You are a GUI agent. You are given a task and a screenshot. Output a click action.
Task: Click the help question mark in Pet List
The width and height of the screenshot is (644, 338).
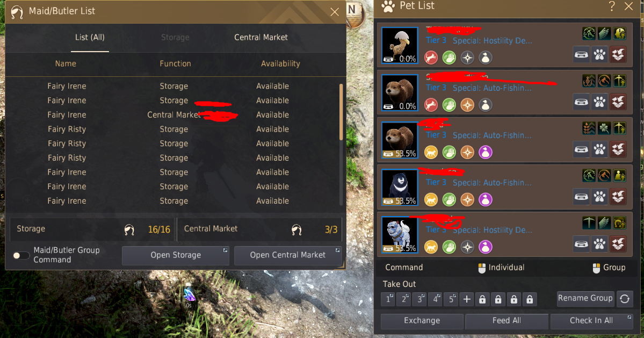pos(612,6)
